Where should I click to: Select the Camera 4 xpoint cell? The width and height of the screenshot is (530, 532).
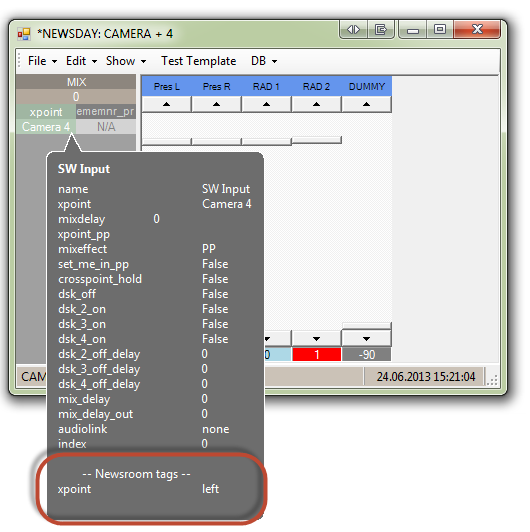click(46, 127)
